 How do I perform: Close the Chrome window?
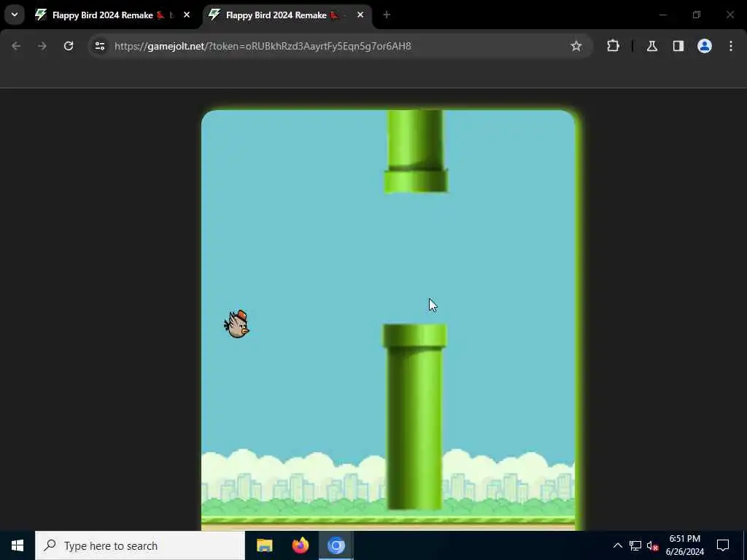tap(729, 15)
